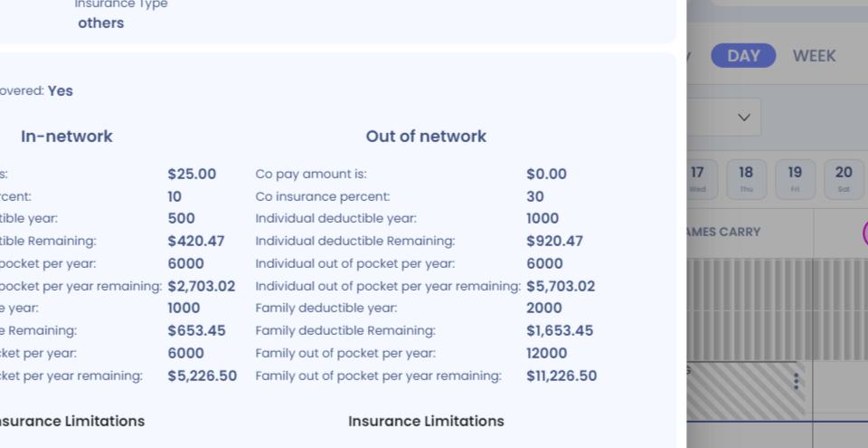Switch to the WEEK view
Viewport: 868px width, 448px height.
pos(814,55)
